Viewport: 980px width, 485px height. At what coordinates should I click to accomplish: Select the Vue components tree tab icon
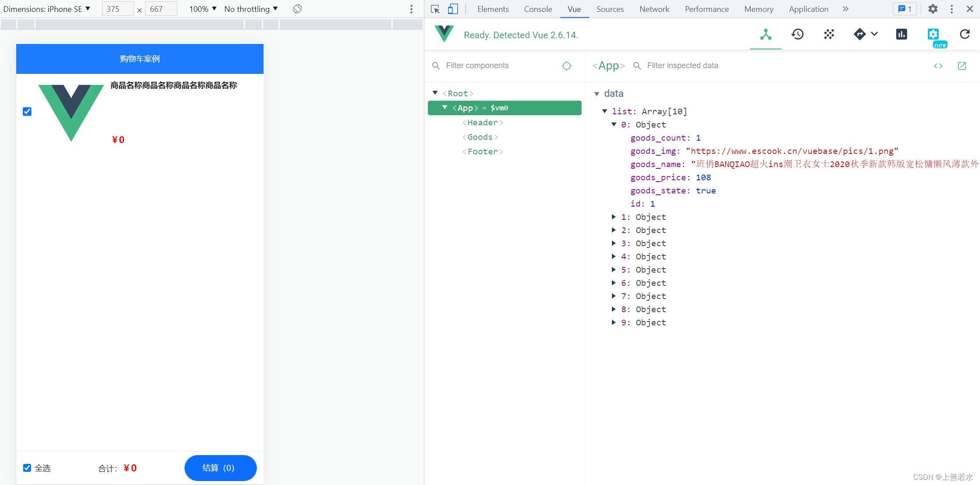pos(766,34)
